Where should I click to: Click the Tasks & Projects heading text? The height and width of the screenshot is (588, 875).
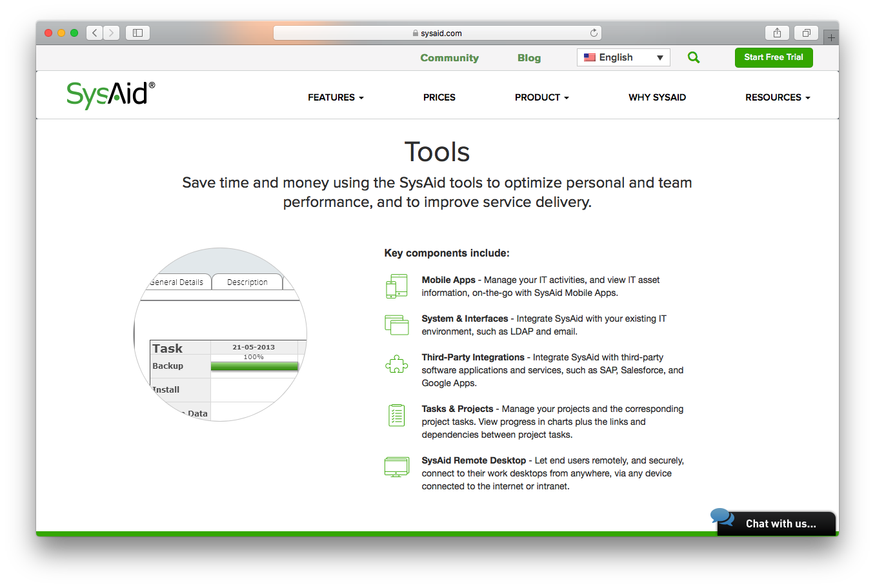pos(458,409)
